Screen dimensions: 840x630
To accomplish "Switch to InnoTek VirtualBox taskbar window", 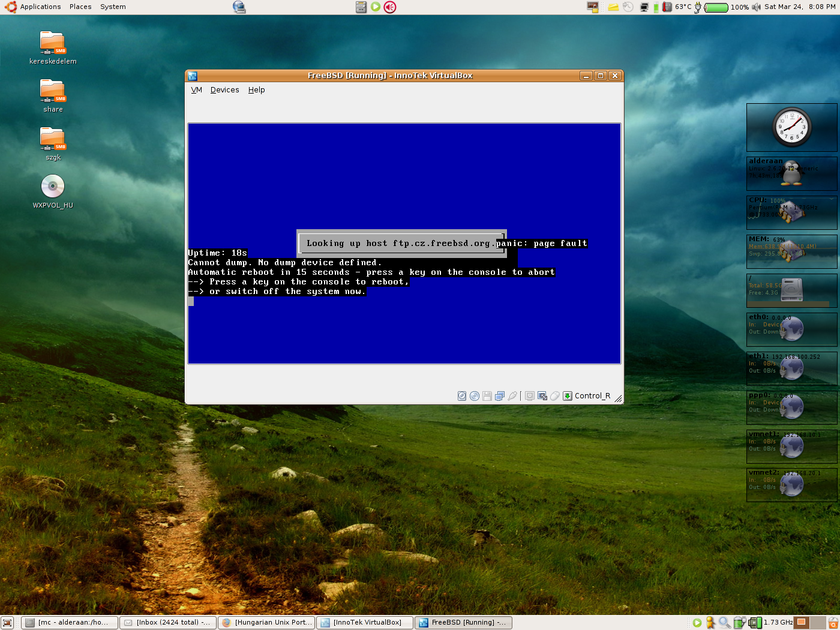I will click(365, 623).
